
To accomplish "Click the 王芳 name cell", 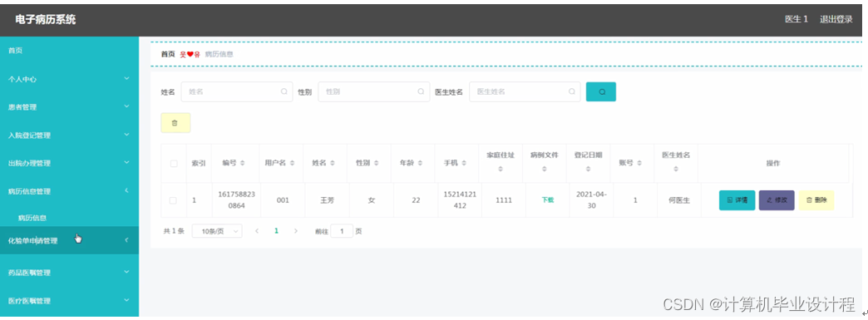I will (x=327, y=200).
